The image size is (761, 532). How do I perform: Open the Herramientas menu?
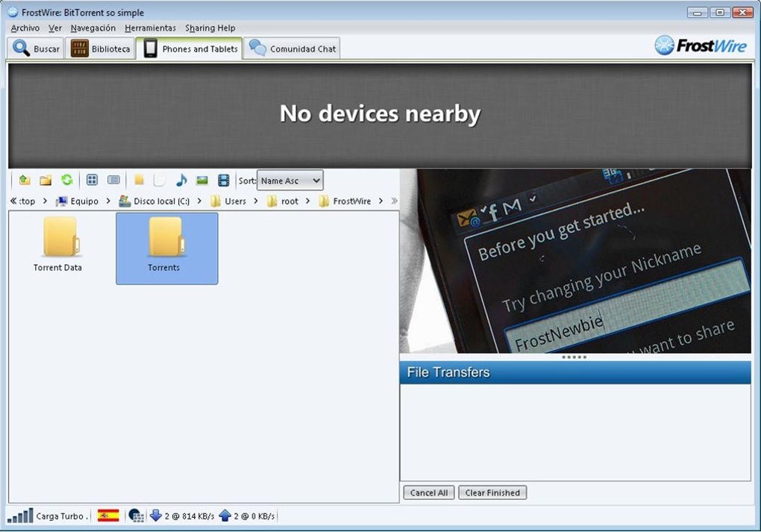pyautogui.click(x=151, y=28)
